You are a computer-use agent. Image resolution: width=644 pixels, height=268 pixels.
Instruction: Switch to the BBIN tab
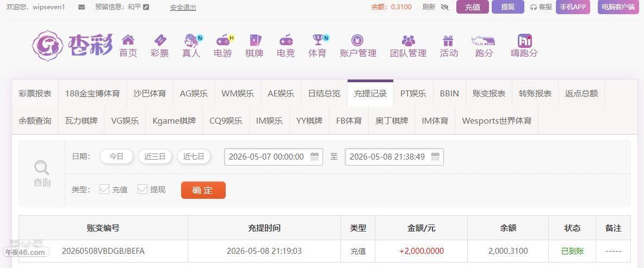click(449, 93)
